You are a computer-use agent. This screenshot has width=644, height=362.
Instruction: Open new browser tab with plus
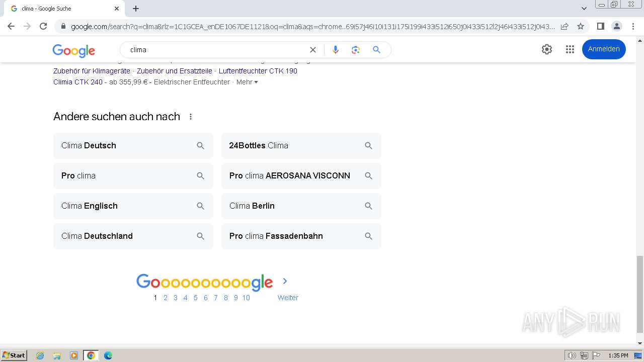coord(136,9)
